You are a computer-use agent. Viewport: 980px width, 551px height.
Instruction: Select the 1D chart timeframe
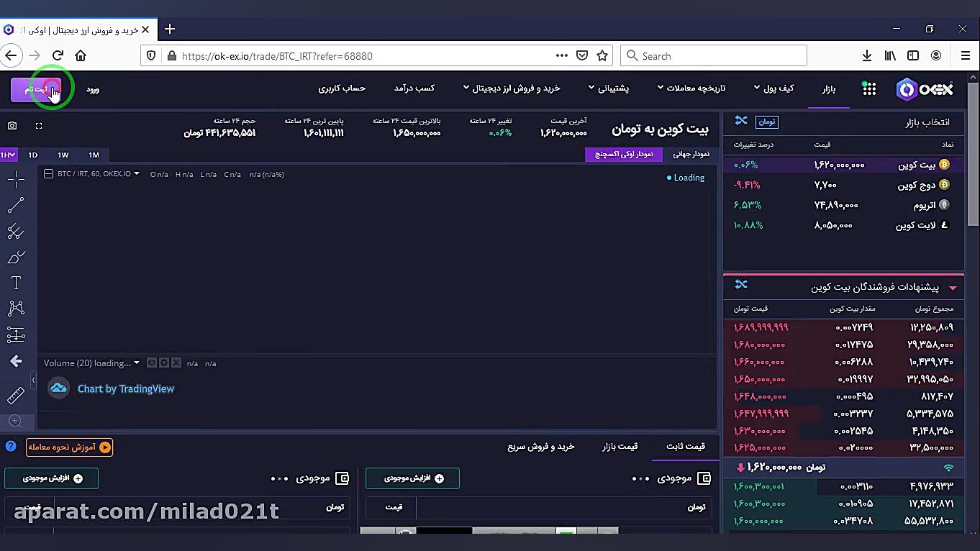(32, 155)
